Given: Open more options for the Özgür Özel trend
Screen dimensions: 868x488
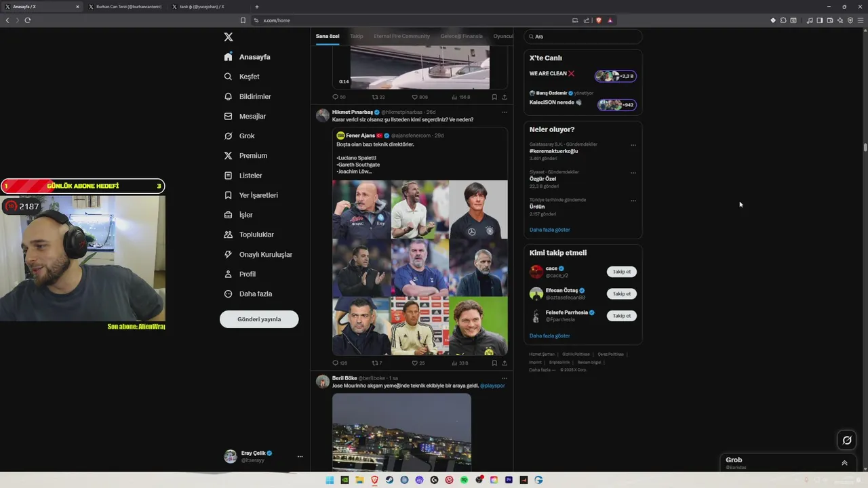Looking at the screenshot, I should coord(633,173).
